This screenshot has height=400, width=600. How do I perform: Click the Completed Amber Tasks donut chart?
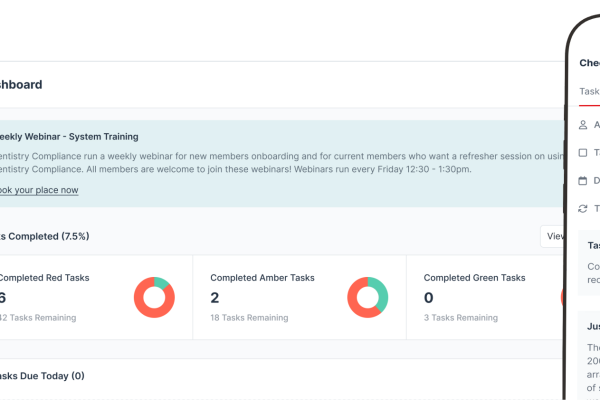367,297
